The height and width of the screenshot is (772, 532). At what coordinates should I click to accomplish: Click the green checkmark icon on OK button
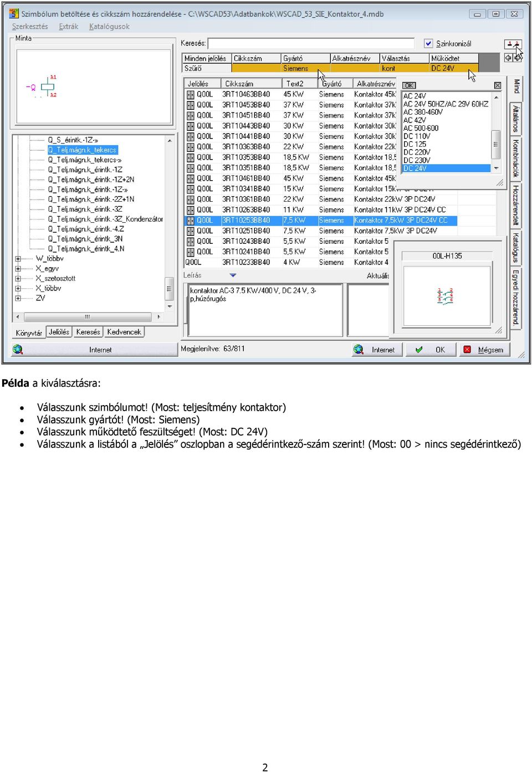pos(420,350)
